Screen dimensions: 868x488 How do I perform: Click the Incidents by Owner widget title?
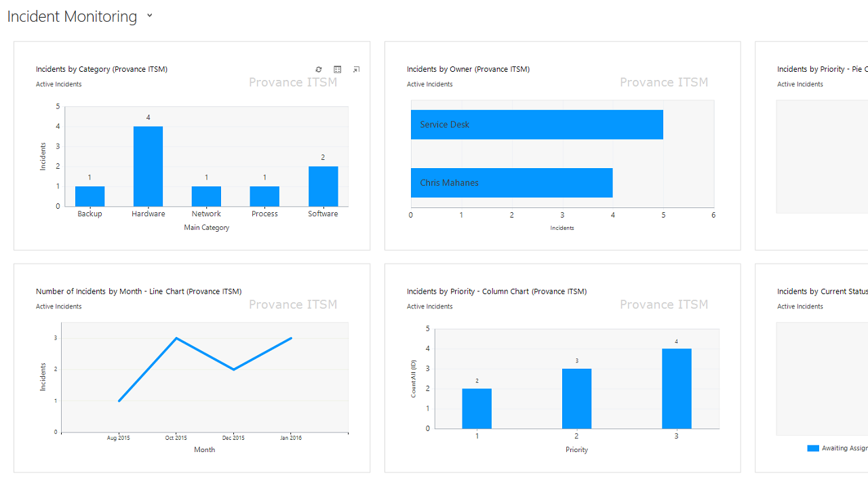[x=467, y=68]
